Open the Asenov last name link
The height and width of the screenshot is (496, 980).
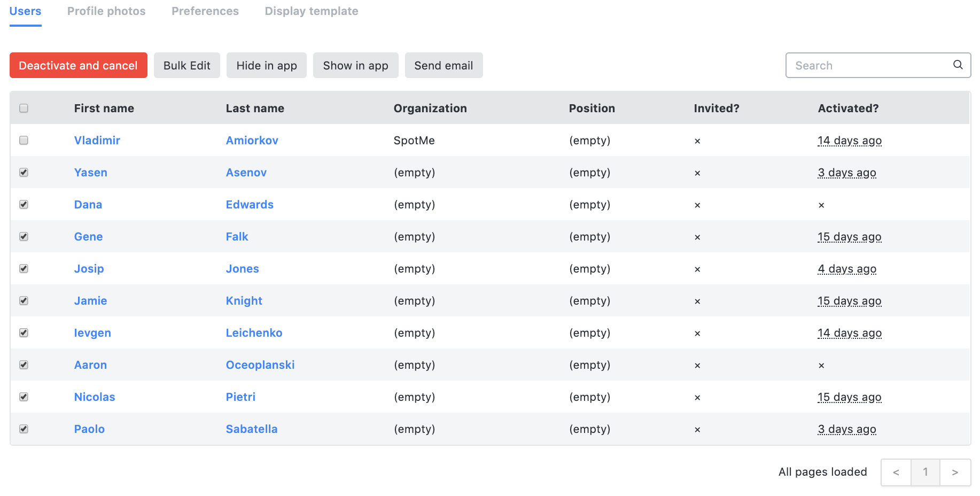(x=246, y=173)
